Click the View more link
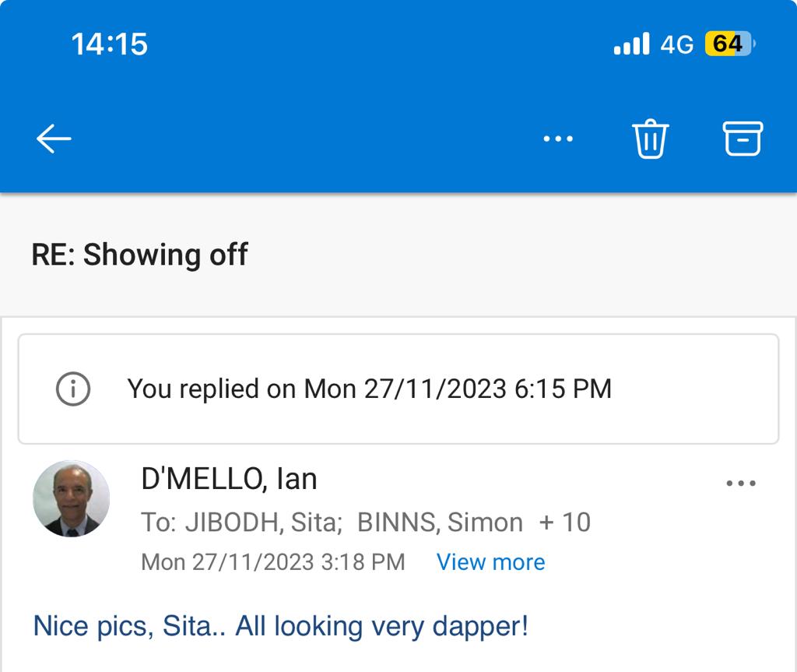The width and height of the screenshot is (797, 672). coord(490,562)
